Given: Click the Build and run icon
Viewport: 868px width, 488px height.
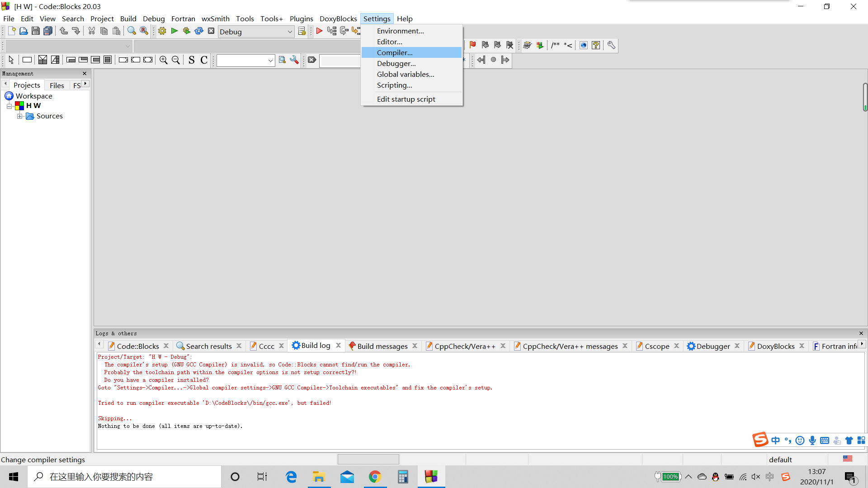Looking at the screenshot, I should click(x=187, y=31).
